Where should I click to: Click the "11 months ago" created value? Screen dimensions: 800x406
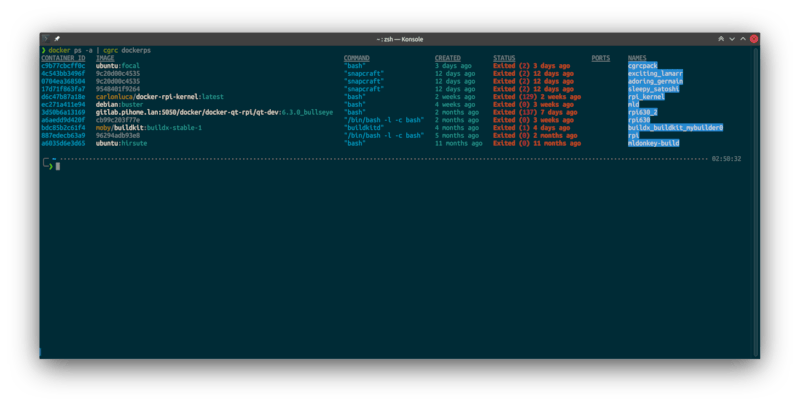pos(459,143)
